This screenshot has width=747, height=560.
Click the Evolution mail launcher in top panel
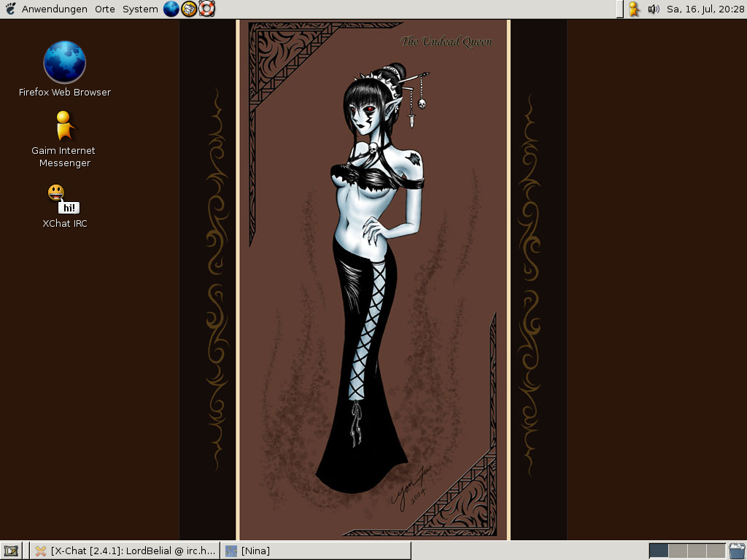(x=189, y=9)
